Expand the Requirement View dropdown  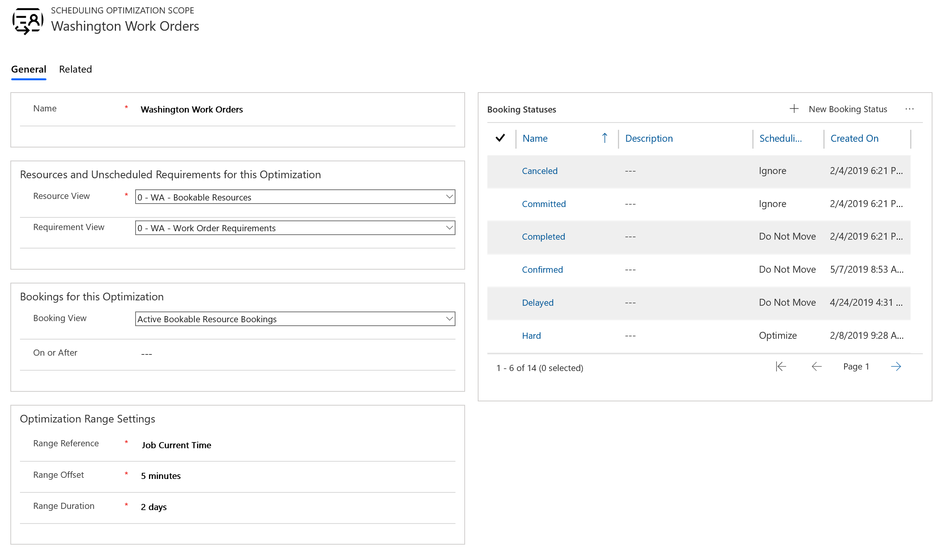(x=448, y=228)
